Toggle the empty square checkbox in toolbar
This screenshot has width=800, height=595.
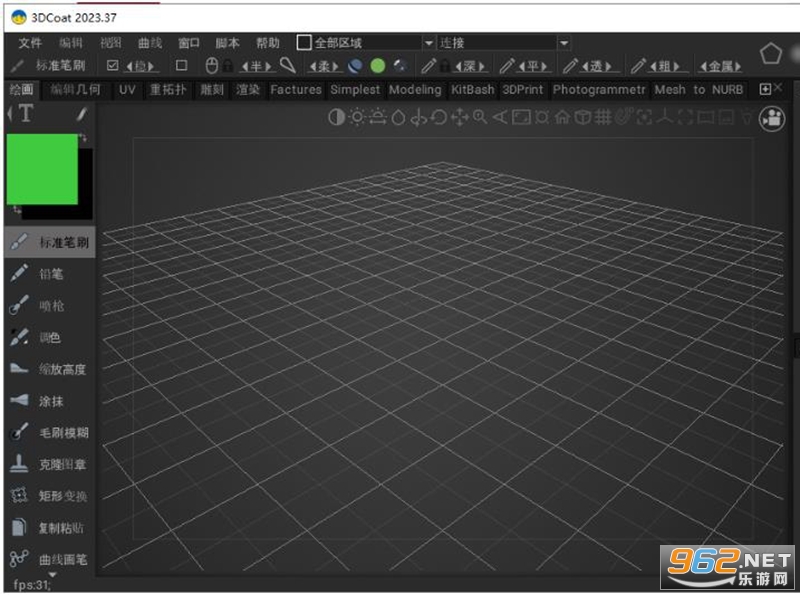(181, 65)
